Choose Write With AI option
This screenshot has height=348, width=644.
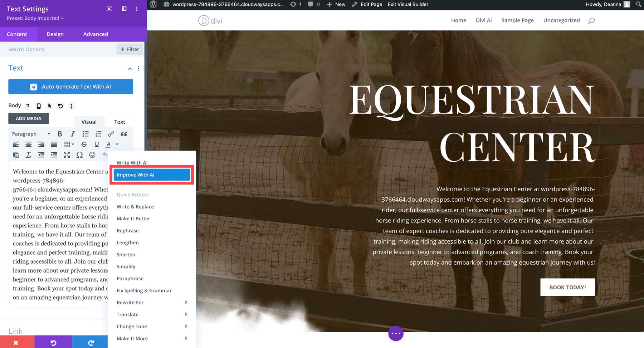(x=132, y=163)
